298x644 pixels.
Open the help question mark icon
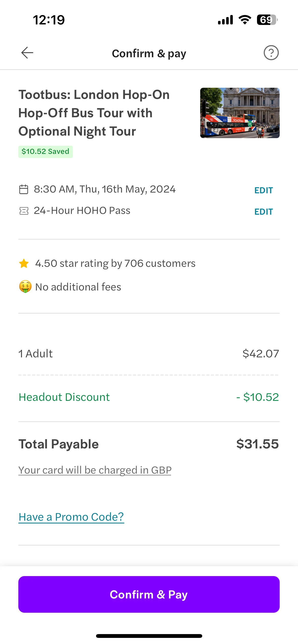tap(271, 53)
